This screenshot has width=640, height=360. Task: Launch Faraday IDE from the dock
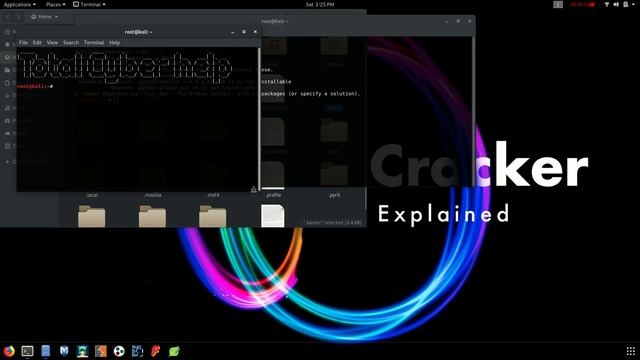point(156,351)
